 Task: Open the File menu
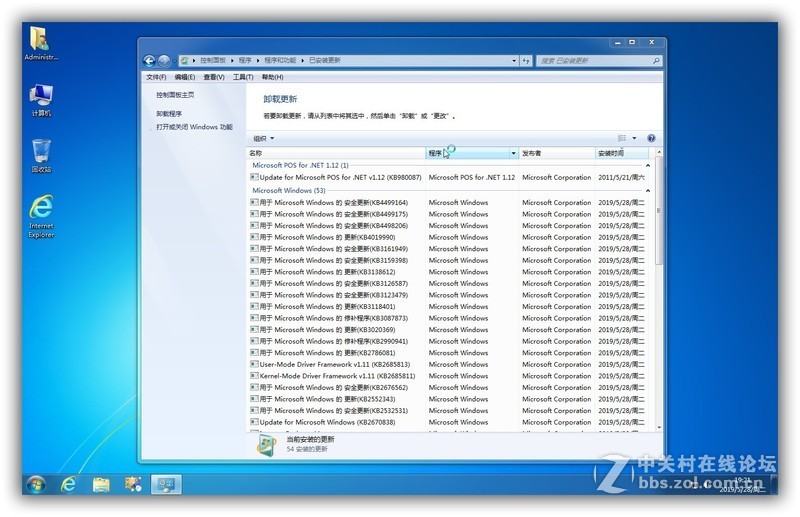[156, 77]
